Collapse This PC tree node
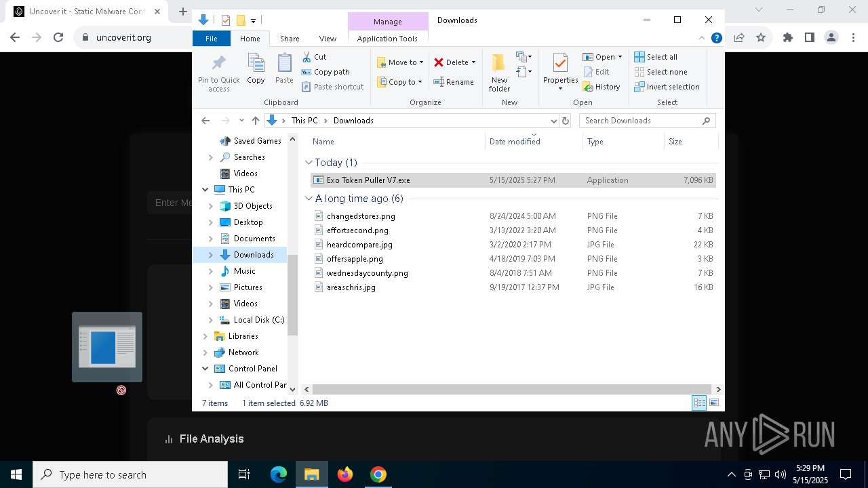The height and width of the screenshot is (488, 868). (x=205, y=190)
